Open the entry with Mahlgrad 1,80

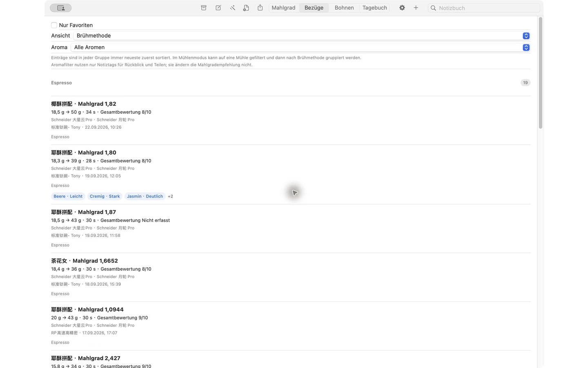point(291,175)
